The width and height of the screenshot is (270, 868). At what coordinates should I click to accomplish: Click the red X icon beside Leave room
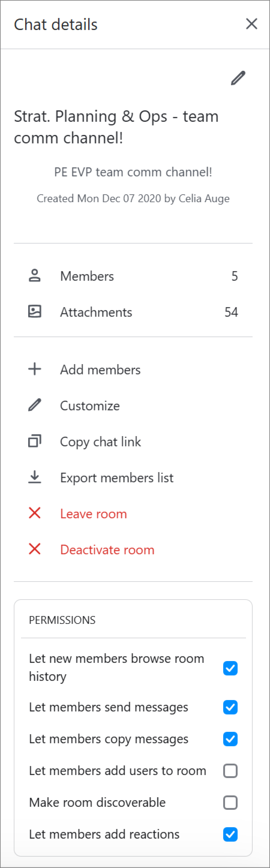pyautogui.click(x=35, y=513)
